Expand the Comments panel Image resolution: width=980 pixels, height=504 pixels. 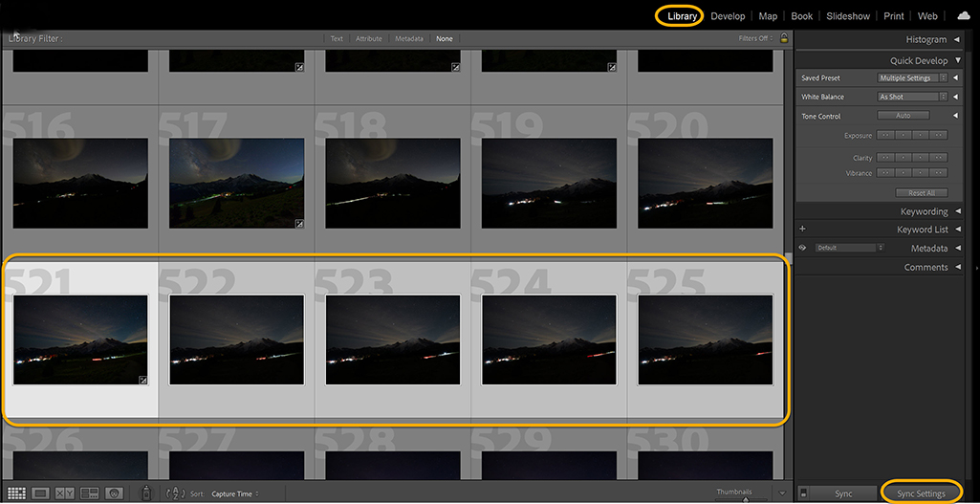957,267
